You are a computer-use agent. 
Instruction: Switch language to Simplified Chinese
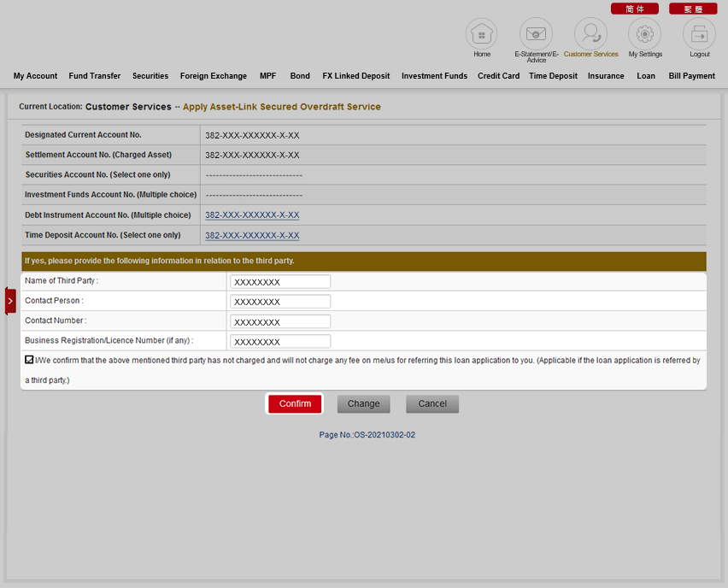coord(634,9)
